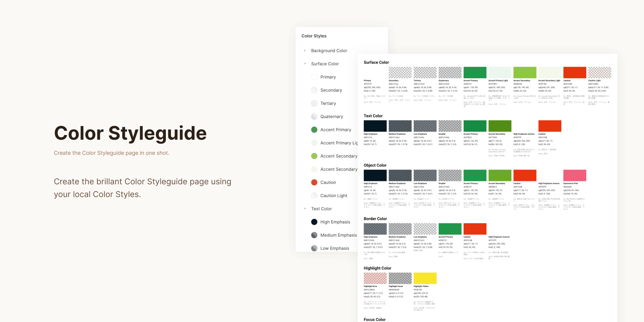The width and height of the screenshot is (644, 322).
Task: Click the Caution red style icon in sidebar
Action: pyautogui.click(x=314, y=182)
